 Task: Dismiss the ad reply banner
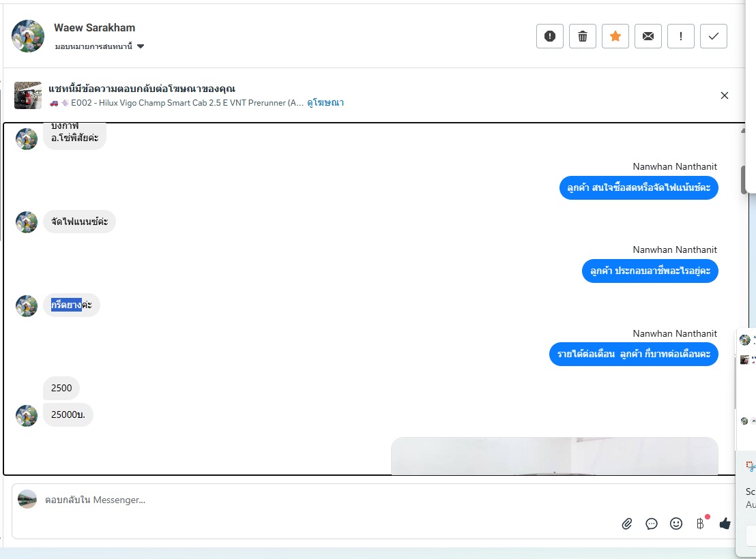coord(724,95)
